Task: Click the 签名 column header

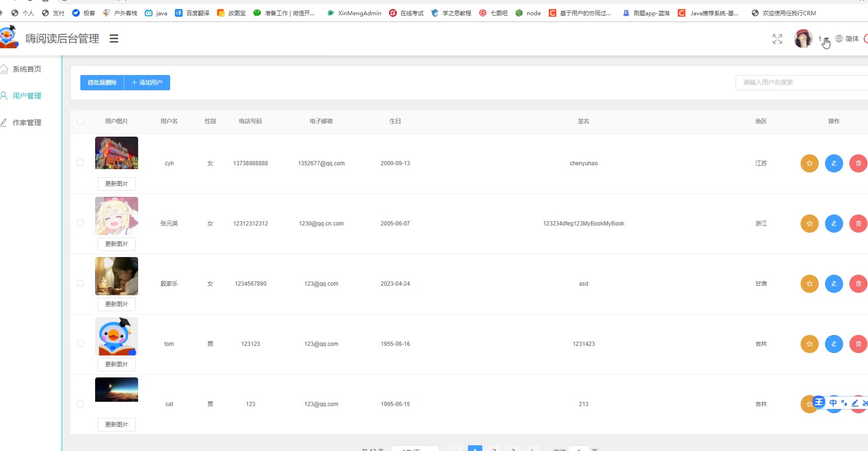Action: tap(584, 121)
